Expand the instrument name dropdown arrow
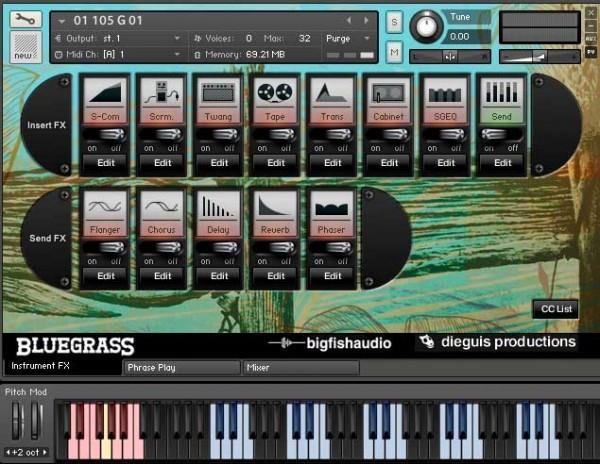 pos(62,21)
